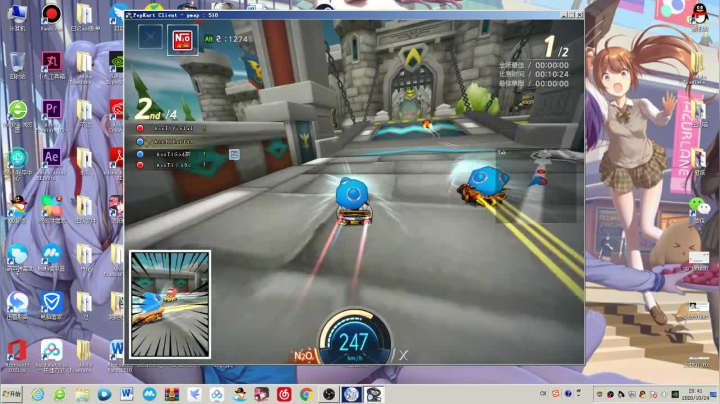Launch Adobe After Effects from desktop

point(51,162)
